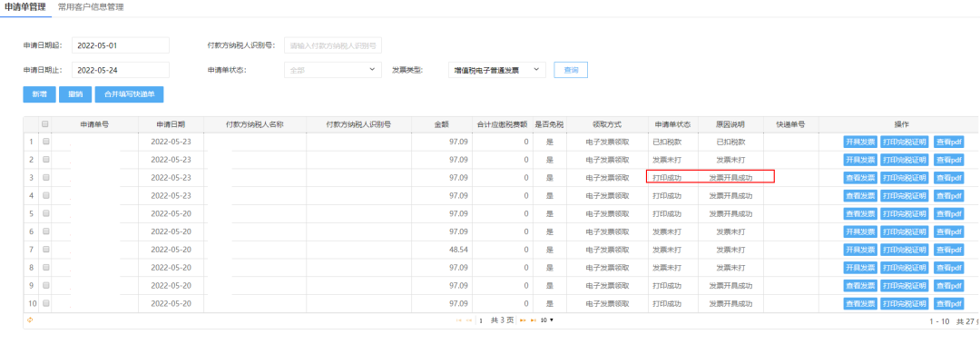Screen dimensions: 980x354
Task: Select row 6 checkbox
Action: 45,231
